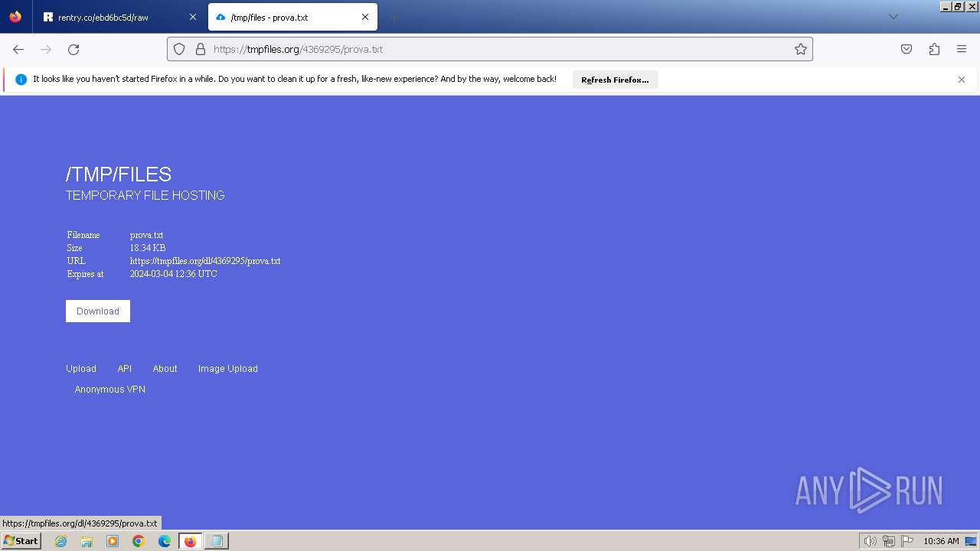This screenshot has height=551, width=980.
Task: Open the API link
Action: (125, 369)
